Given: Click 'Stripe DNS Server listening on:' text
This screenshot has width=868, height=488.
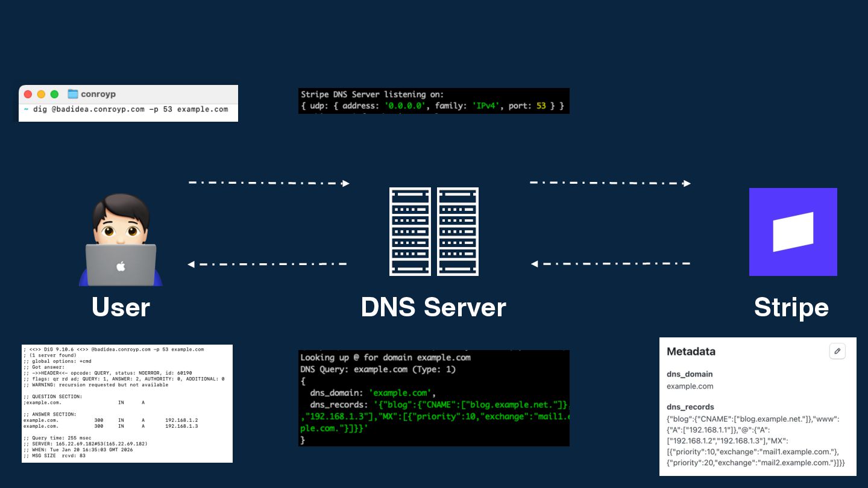Looking at the screenshot, I should (372, 95).
